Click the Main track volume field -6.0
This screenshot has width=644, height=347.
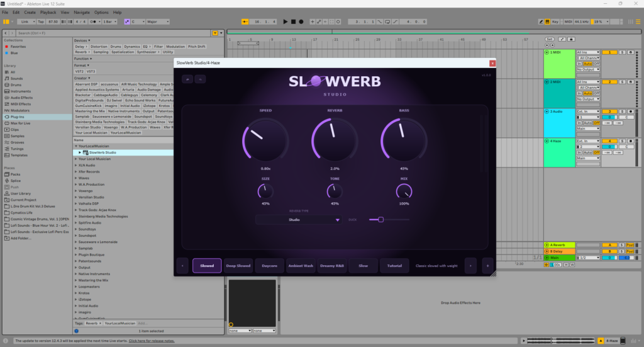(x=626, y=258)
